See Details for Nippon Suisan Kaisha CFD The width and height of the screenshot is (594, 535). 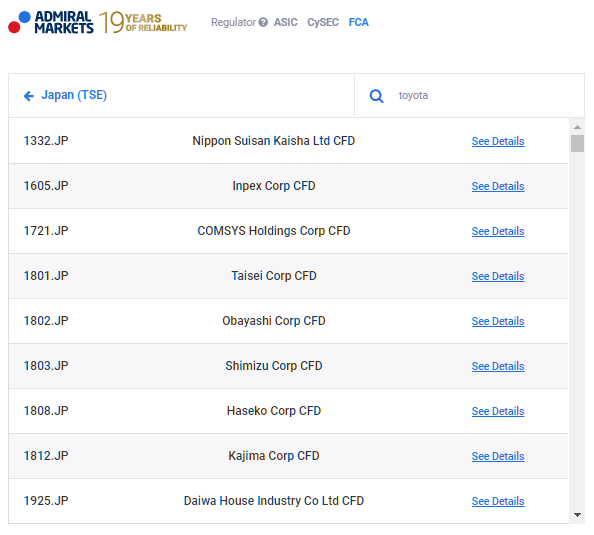(x=498, y=141)
